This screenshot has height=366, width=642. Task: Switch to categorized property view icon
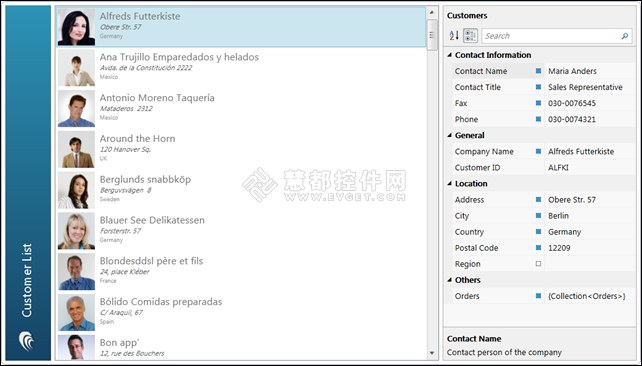pos(470,36)
